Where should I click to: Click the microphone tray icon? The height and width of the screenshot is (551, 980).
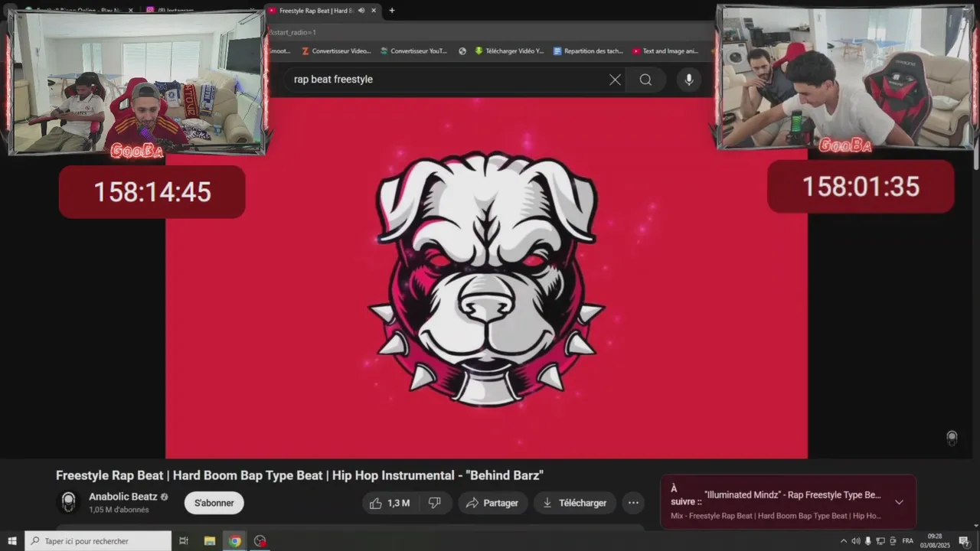click(868, 541)
